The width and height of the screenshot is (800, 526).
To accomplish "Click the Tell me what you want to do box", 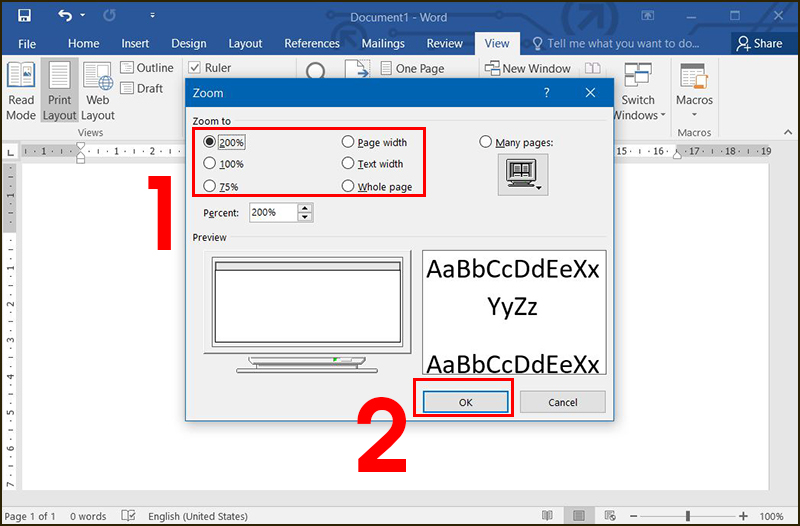I will click(x=615, y=43).
